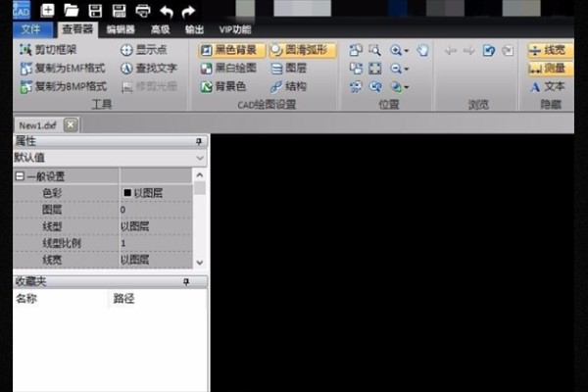Image resolution: width=588 pixels, height=392 pixels.
Task: Click the middle-left icon in the 位置 group
Action: pos(356,69)
